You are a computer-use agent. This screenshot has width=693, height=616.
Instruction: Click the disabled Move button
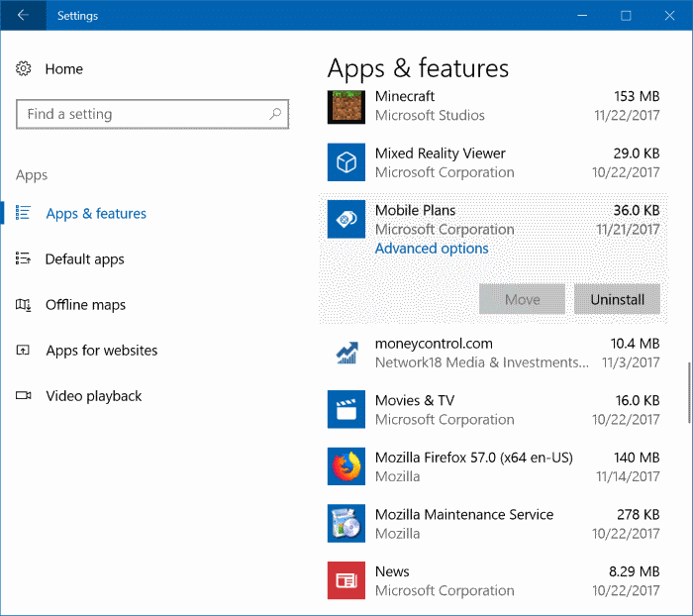[x=522, y=299]
